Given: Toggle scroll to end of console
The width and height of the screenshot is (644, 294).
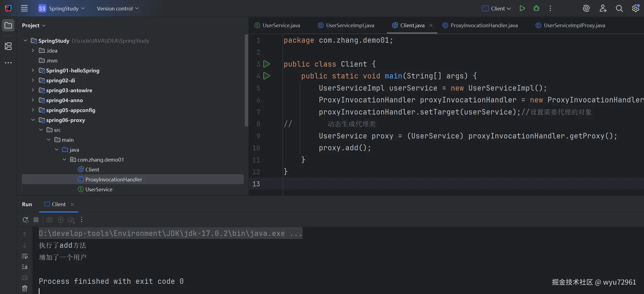Looking at the screenshot, I should [25, 267].
